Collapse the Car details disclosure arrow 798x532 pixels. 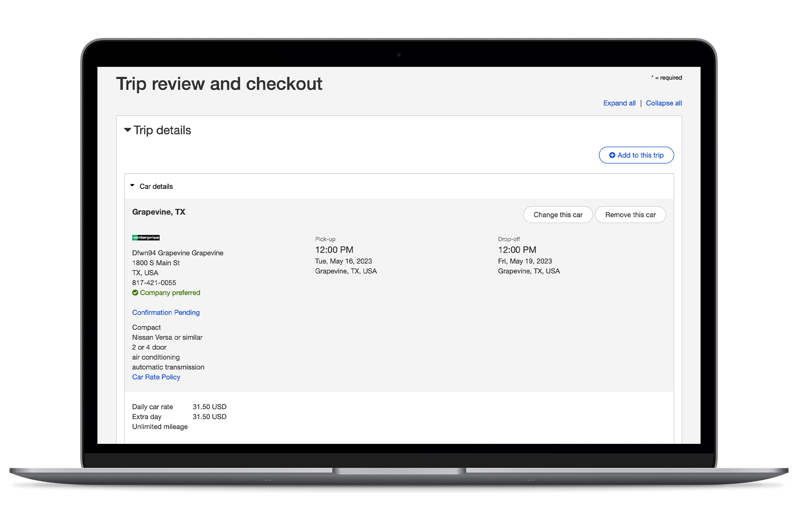pos(132,186)
